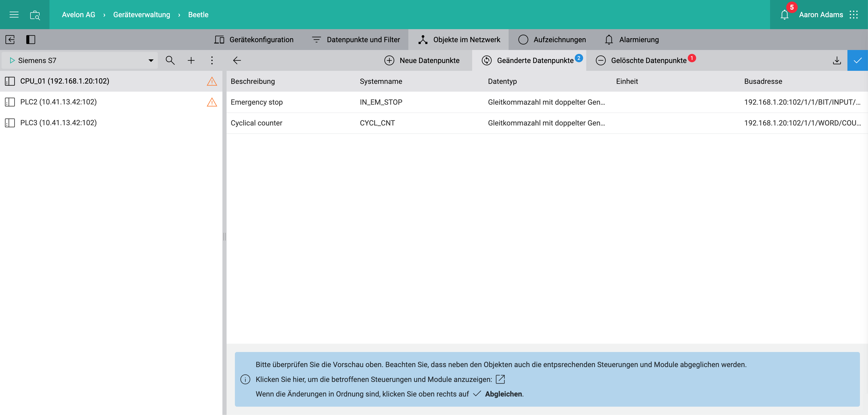Click the Abgleichen link in the info box

[503, 394]
